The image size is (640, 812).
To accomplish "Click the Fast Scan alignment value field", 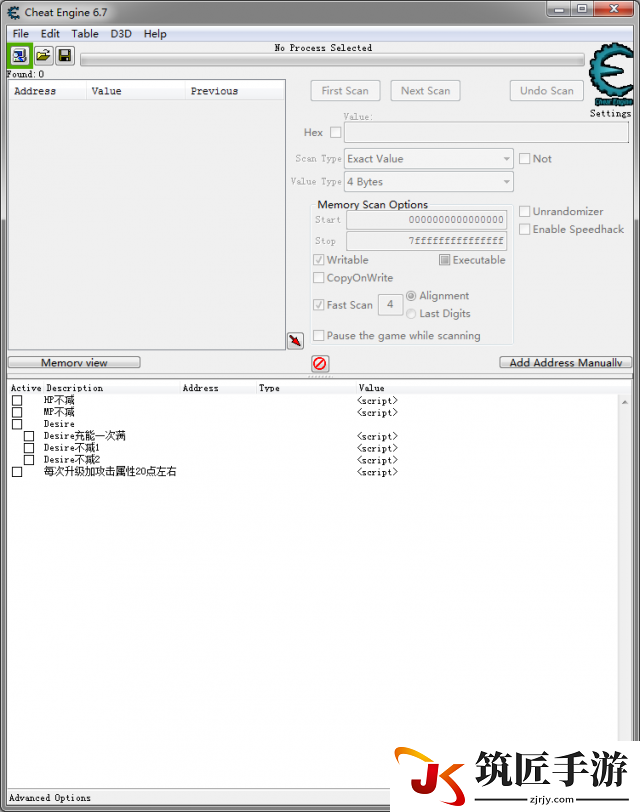I will point(390,304).
